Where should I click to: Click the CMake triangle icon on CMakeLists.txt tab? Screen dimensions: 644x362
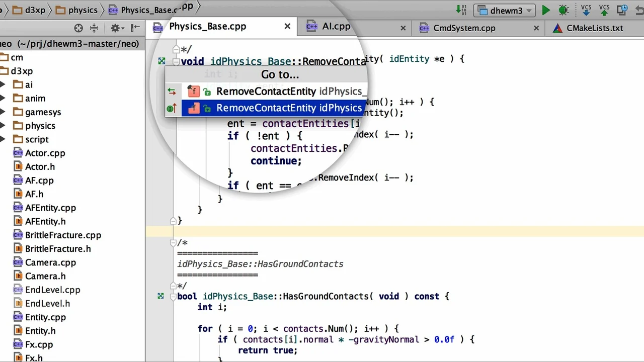[x=557, y=28]
